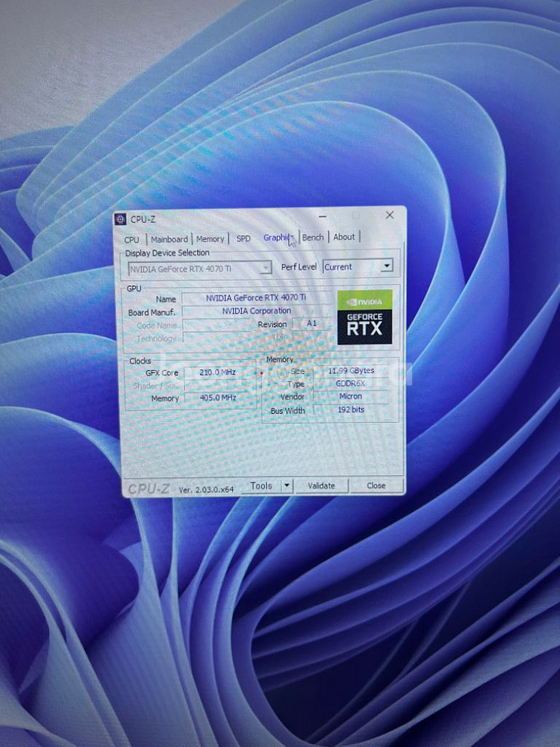Open the Graphics tab
The image size is (560, 747).
pyautogui.click(x=279, y=238)
